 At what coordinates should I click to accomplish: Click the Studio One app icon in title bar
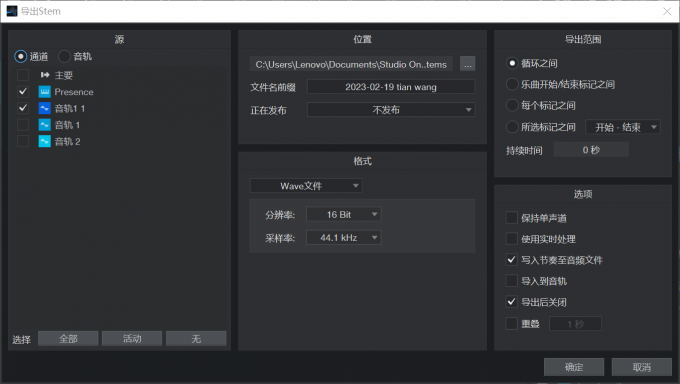(x=12, y=11)
